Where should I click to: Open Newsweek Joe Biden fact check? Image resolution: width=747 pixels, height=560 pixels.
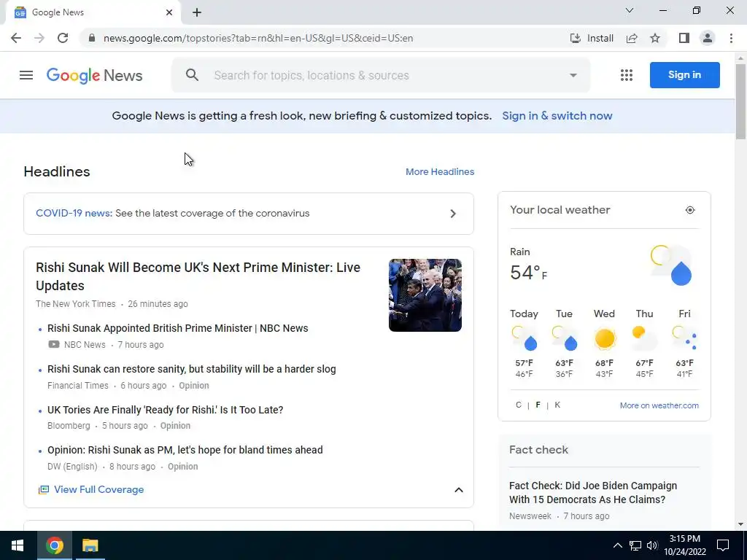(x=593, y=492)
